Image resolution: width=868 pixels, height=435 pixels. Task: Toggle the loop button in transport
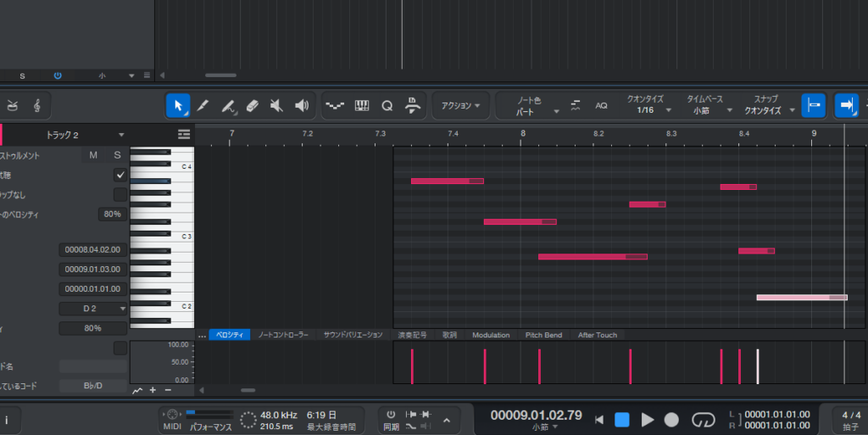click(704, 420)
